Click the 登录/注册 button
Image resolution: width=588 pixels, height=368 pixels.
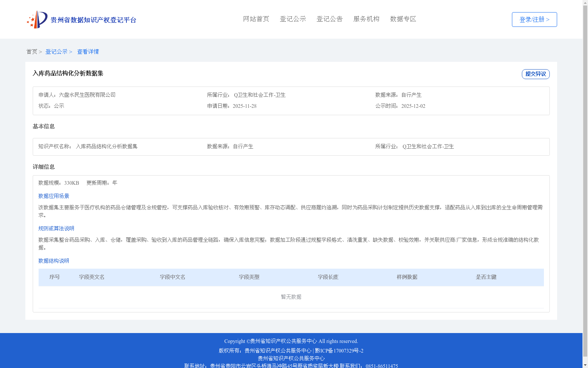tap(534, 20)
